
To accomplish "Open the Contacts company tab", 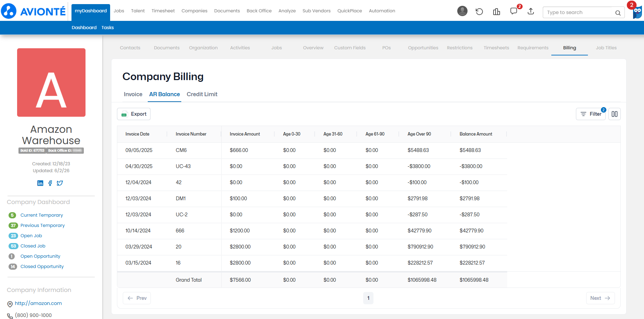I will 130,48.
